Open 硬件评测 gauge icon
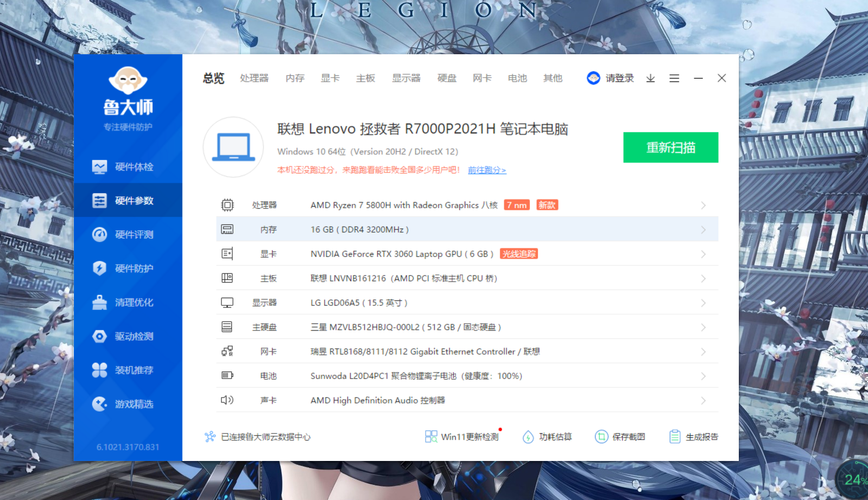Screen dimensions: 868x500 [99, 234]
